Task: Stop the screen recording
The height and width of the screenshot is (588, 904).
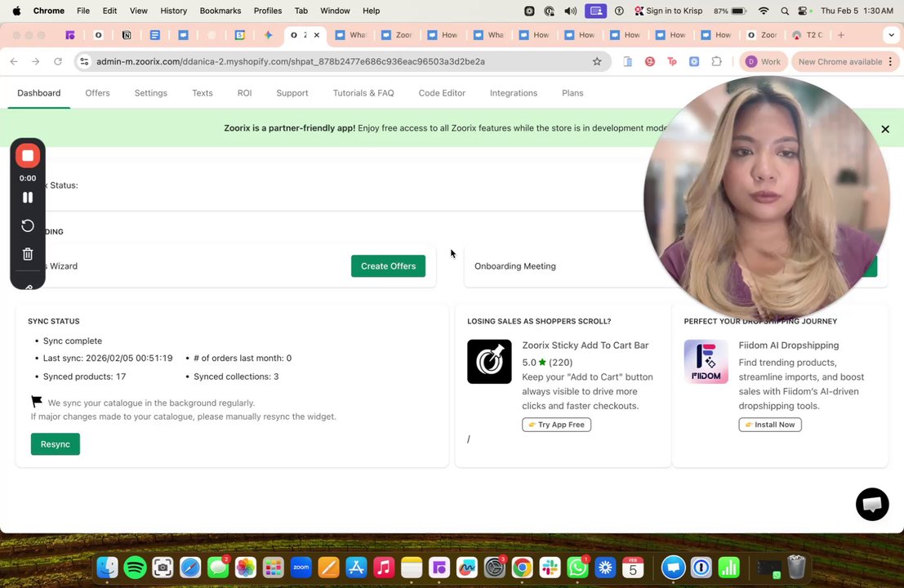Action: [x=28, y=156]
